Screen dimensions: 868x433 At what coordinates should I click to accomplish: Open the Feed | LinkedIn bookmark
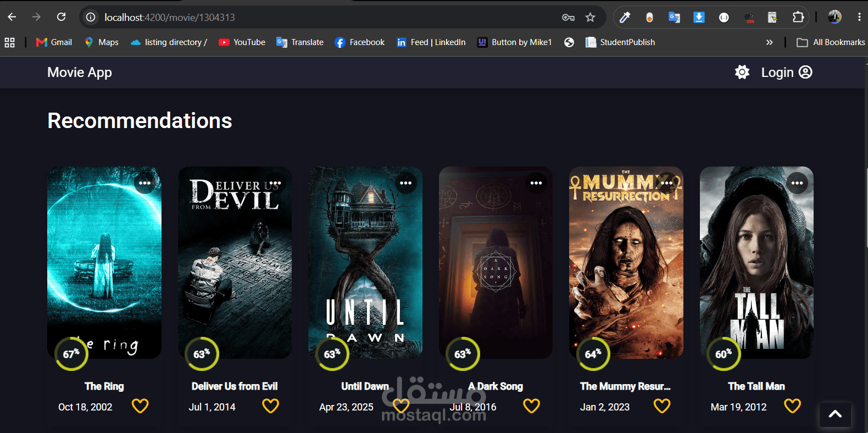(431, 42)
